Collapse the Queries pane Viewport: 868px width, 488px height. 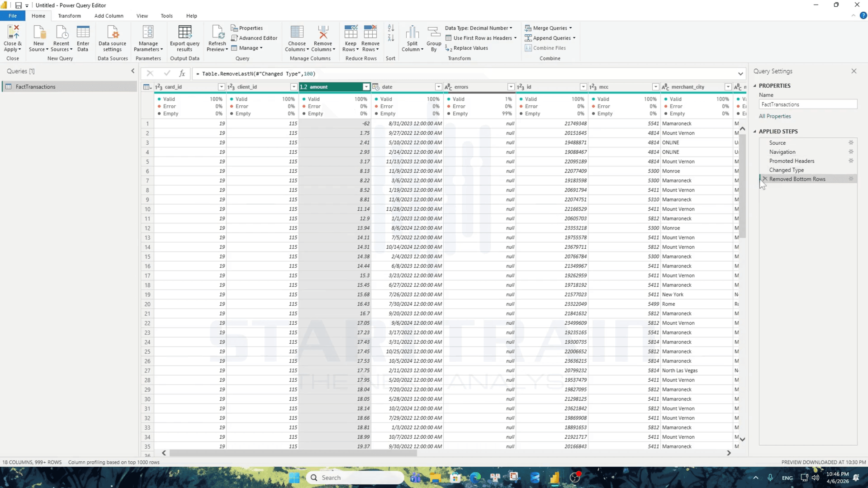[133, 71]
